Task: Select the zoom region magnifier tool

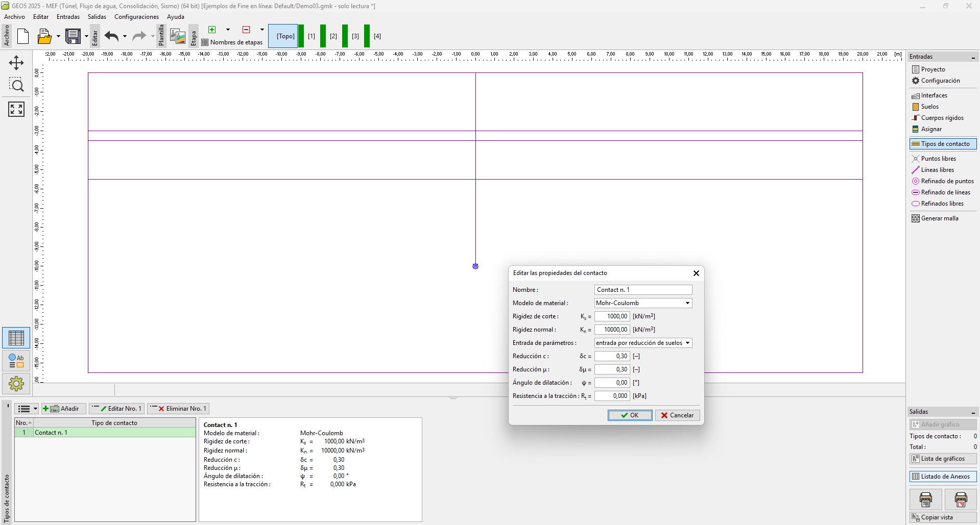Action: (x=16, y=85)
